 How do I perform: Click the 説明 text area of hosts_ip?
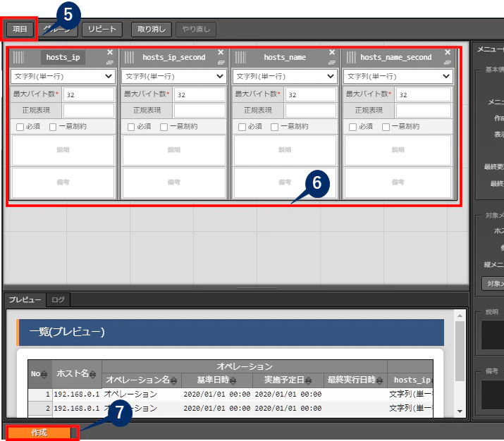coord(63,150)
